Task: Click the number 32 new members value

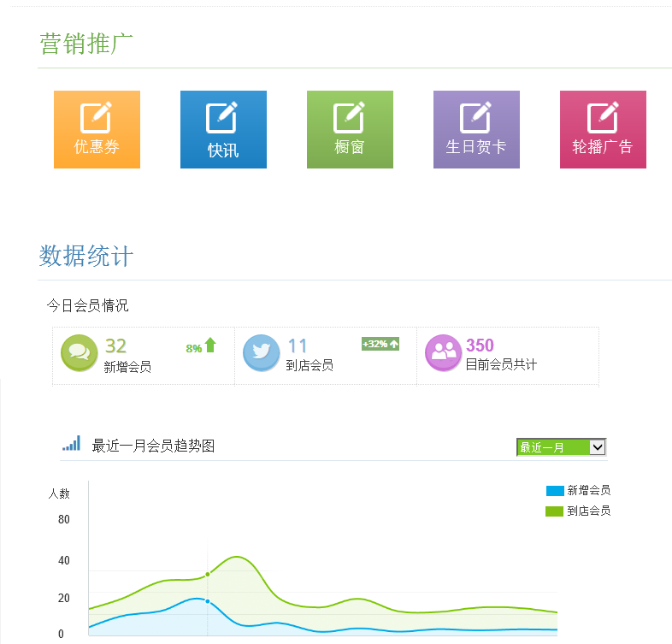Action: (115, 346)
